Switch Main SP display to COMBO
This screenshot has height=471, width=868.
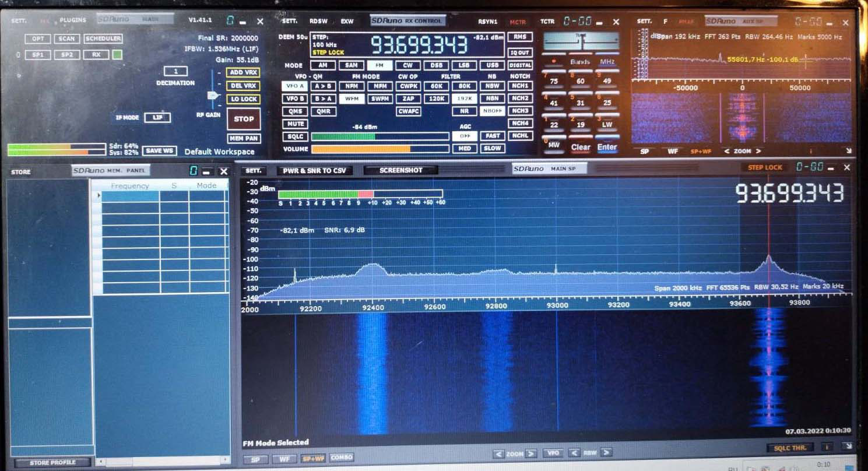pyautogui.click(x=342, y=458)
